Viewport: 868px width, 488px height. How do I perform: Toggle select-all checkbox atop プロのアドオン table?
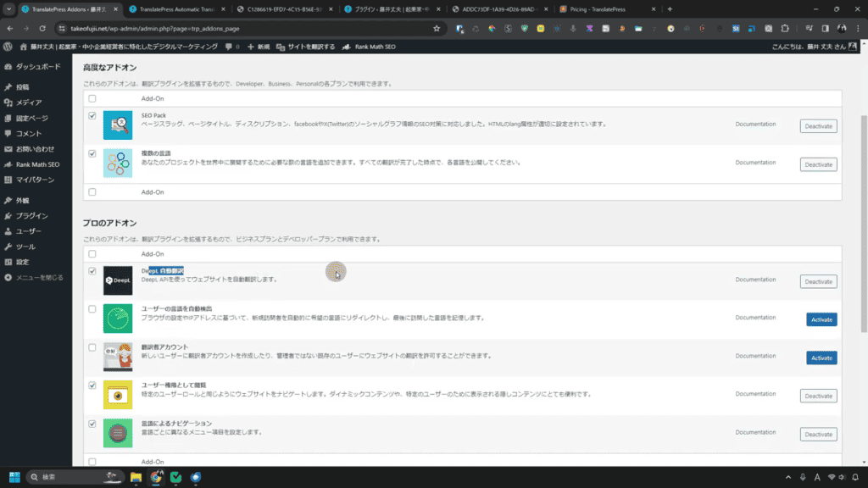point(92,254)
